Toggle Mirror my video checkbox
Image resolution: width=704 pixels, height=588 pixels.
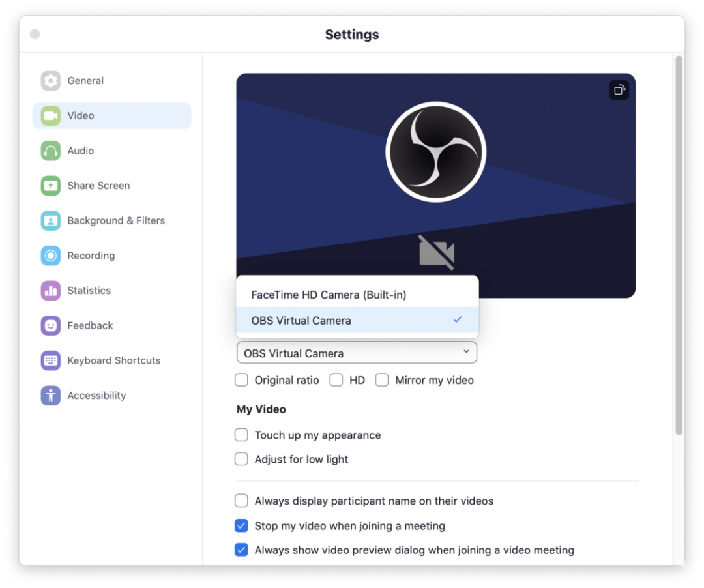click(x=382, y=380)
